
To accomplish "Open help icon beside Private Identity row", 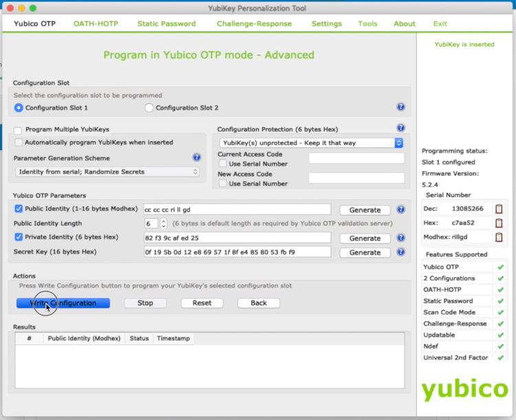I will click(x=400, y=237).
